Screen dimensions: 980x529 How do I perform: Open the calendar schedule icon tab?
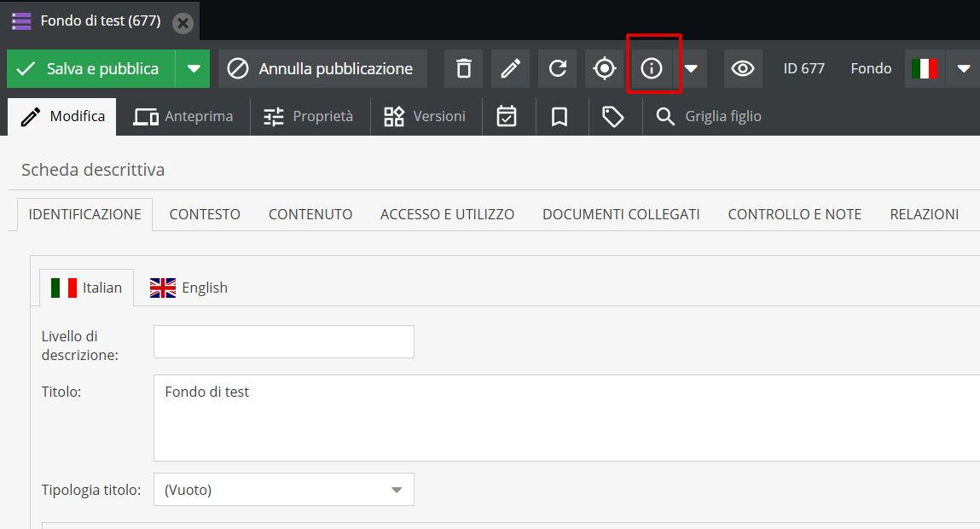(x=507, y=117)
